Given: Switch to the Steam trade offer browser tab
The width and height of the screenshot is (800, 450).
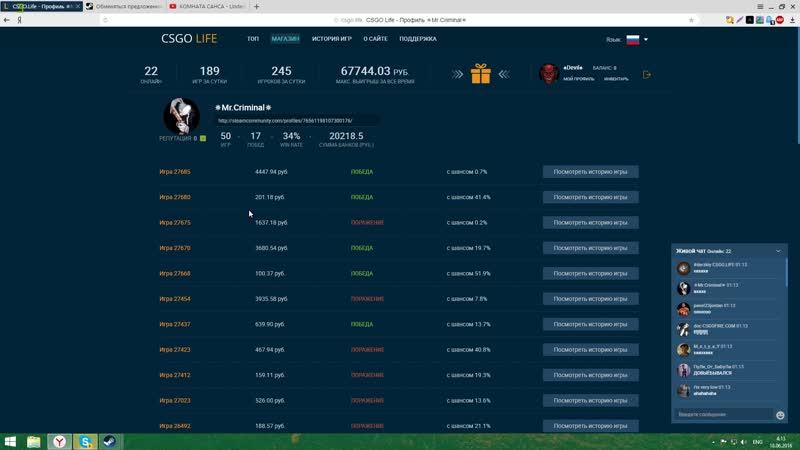Looking at the screenshot, I should [123, 6].
